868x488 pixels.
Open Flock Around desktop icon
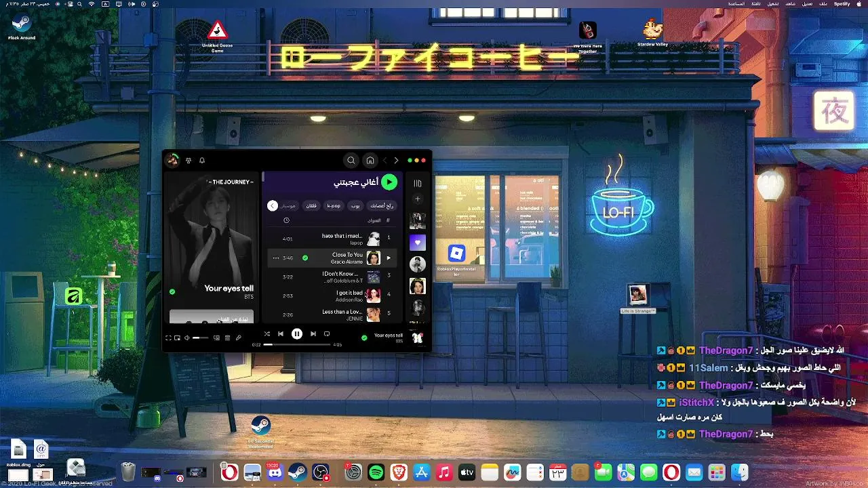coord(22,26)
